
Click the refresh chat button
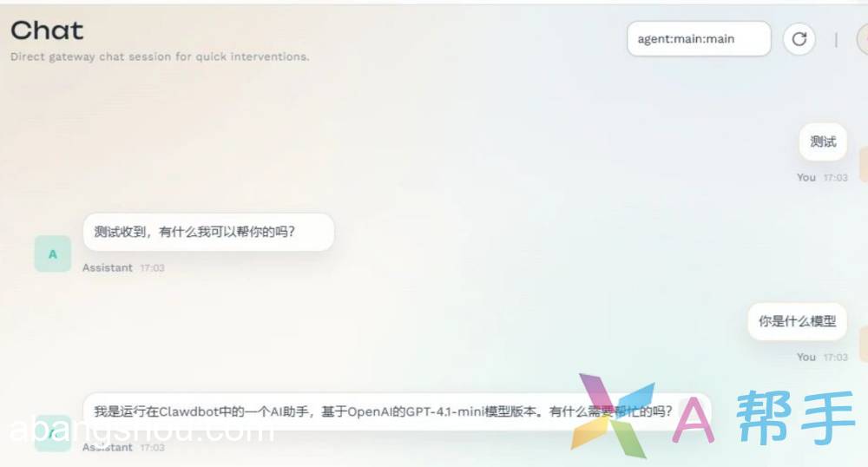[799, 39]
